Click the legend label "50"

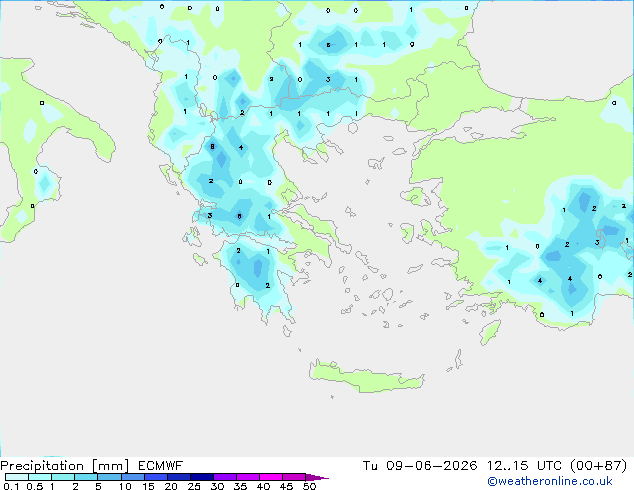click(309, 486)
